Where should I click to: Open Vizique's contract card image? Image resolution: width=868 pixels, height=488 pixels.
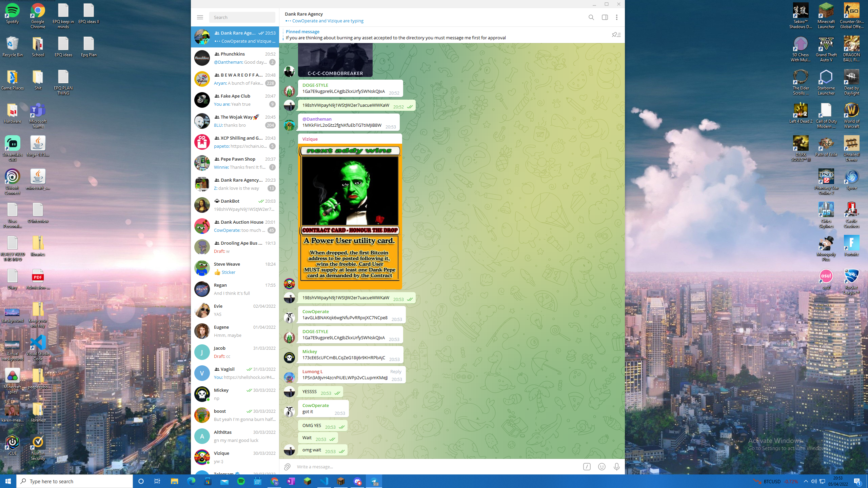point(350,216)
